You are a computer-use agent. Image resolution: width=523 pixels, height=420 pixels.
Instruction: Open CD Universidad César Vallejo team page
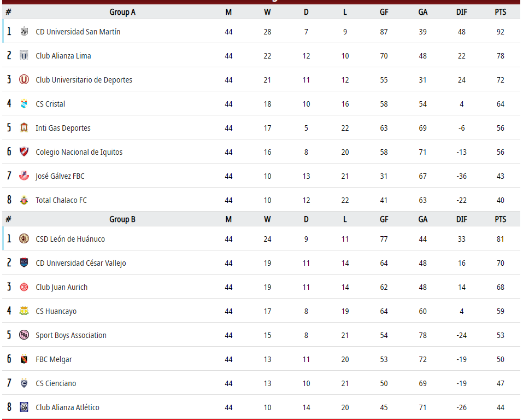pos(81,263)
